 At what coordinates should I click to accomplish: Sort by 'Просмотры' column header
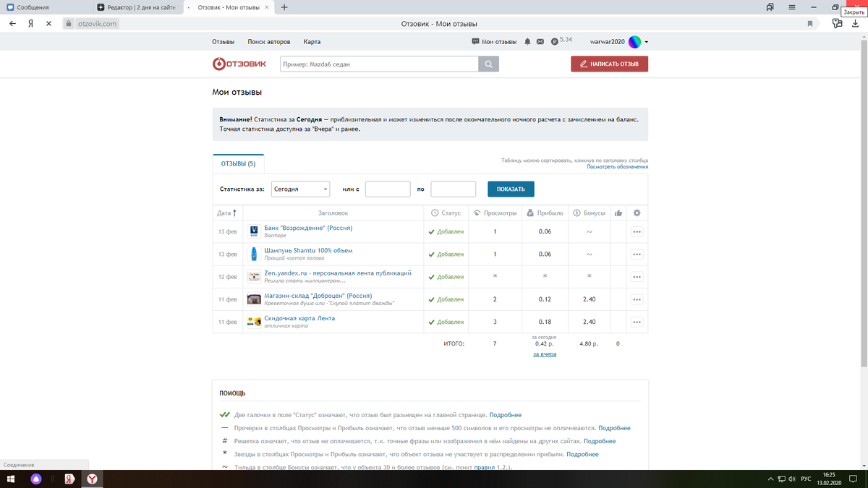click(x=495, y=213)
